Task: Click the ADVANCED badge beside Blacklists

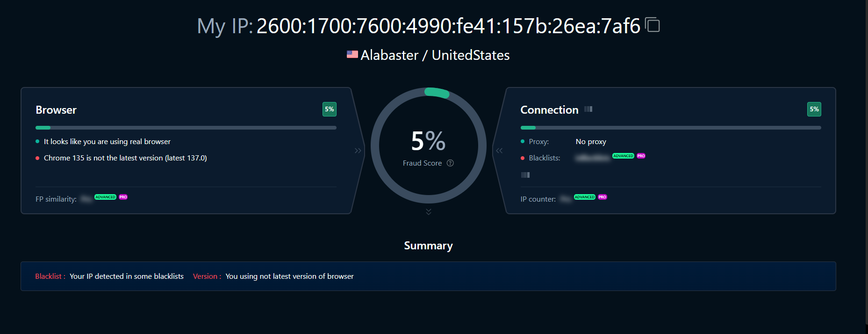Action: point(623,156)
